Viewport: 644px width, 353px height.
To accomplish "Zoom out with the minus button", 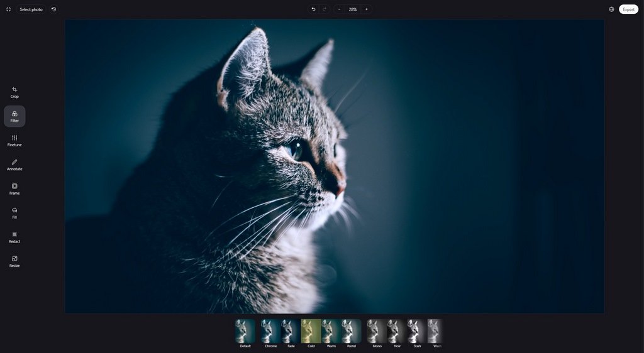I will click(x=339, y=9).
